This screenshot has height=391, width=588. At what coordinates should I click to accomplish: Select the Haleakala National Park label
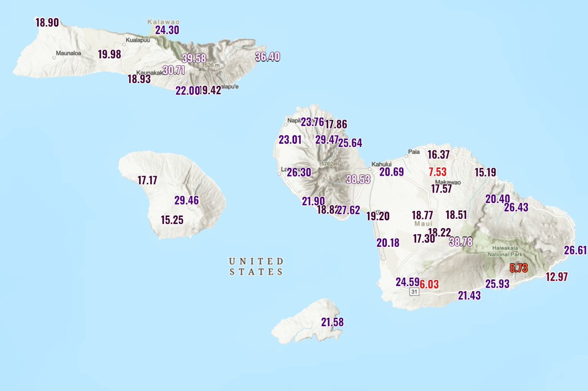click(x=505, y=252)
